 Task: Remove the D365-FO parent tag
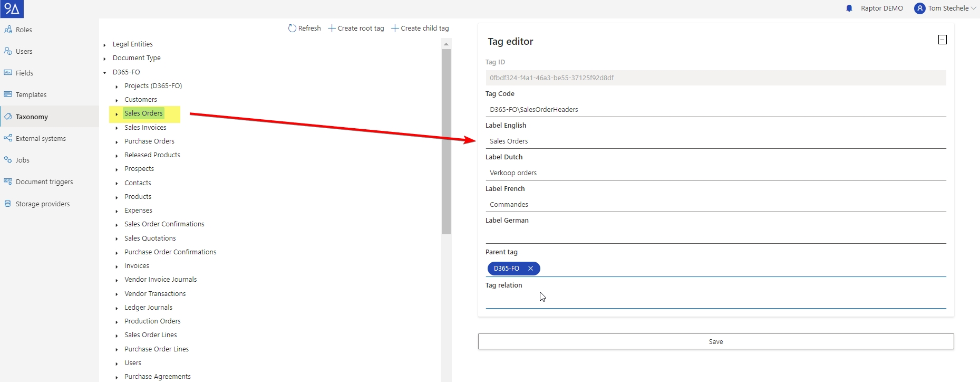tap(531, 269)
